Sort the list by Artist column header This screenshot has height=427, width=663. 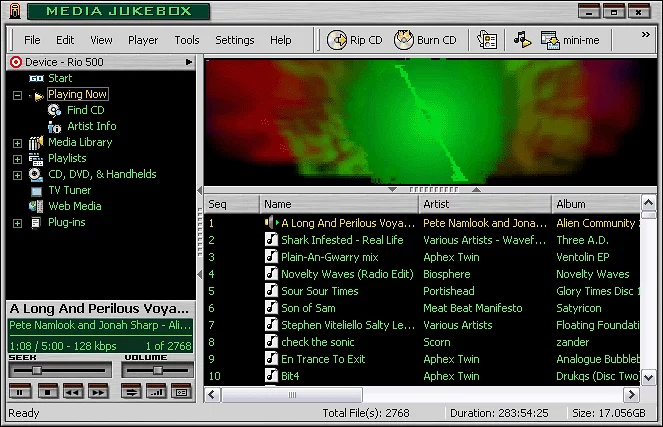pos(436,204)
